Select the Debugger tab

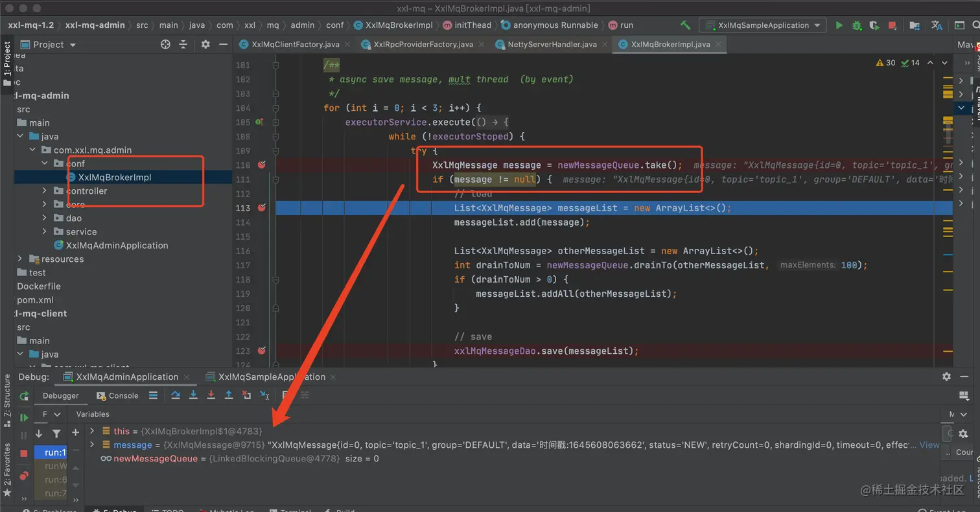point(61,395)
